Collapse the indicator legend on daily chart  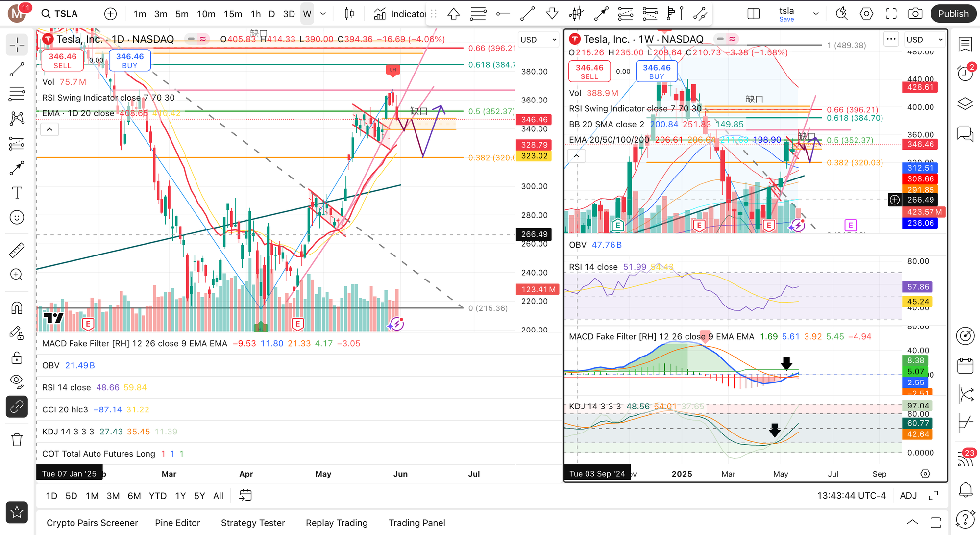tap(49, 129)
